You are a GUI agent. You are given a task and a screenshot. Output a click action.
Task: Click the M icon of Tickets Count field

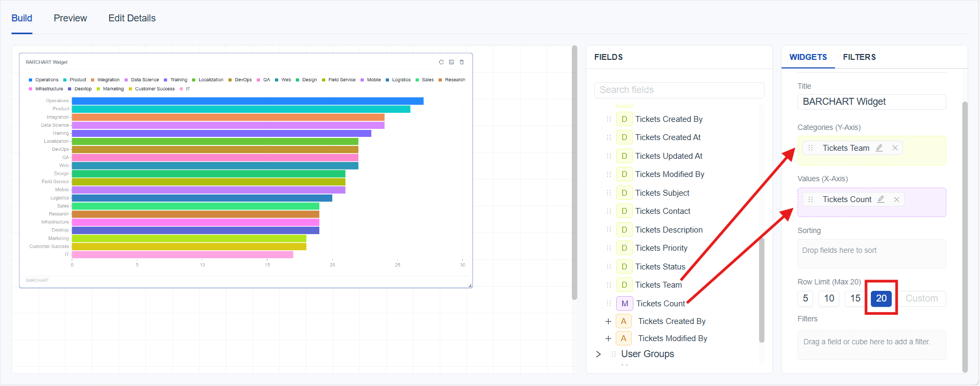coord(624,304)
